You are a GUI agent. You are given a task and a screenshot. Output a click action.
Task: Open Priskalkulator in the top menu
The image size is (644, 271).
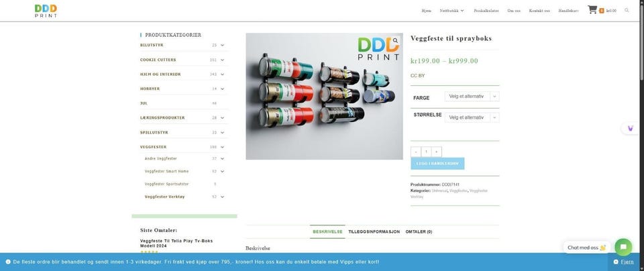[x=486, y=11]
